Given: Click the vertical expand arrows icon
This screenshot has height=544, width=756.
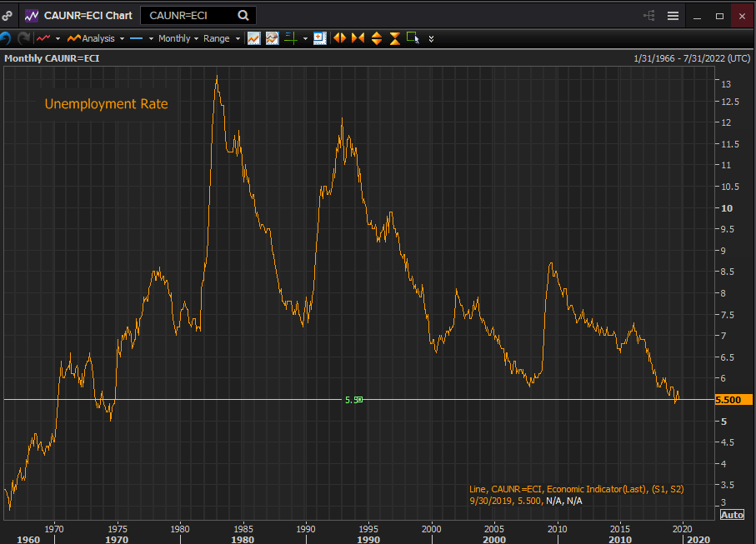Looking at the screenshot, I should [x=376, y=38].
